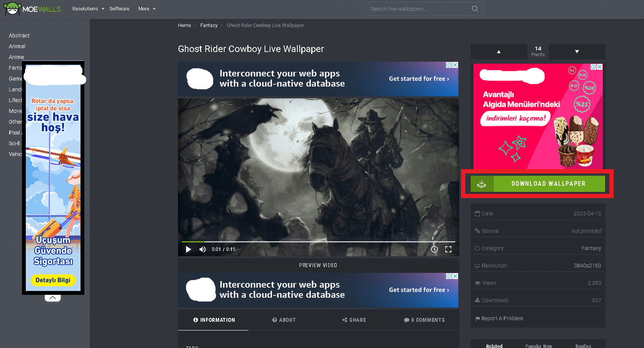Click the Ghost Rider Cowboy Live Wallpaper heading
Viewport: 644px width, 348px height.
click(251, 49)
